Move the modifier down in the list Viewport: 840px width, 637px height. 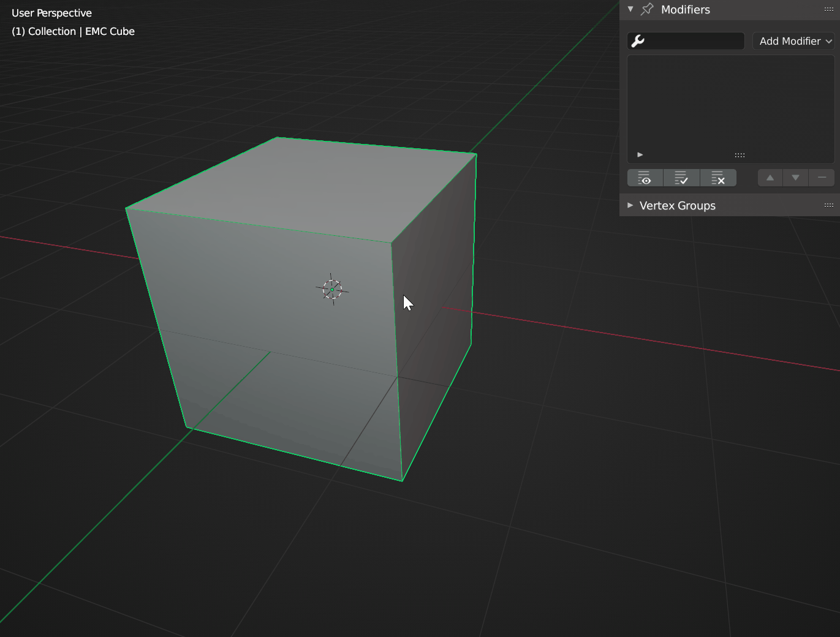pos(795,178)
